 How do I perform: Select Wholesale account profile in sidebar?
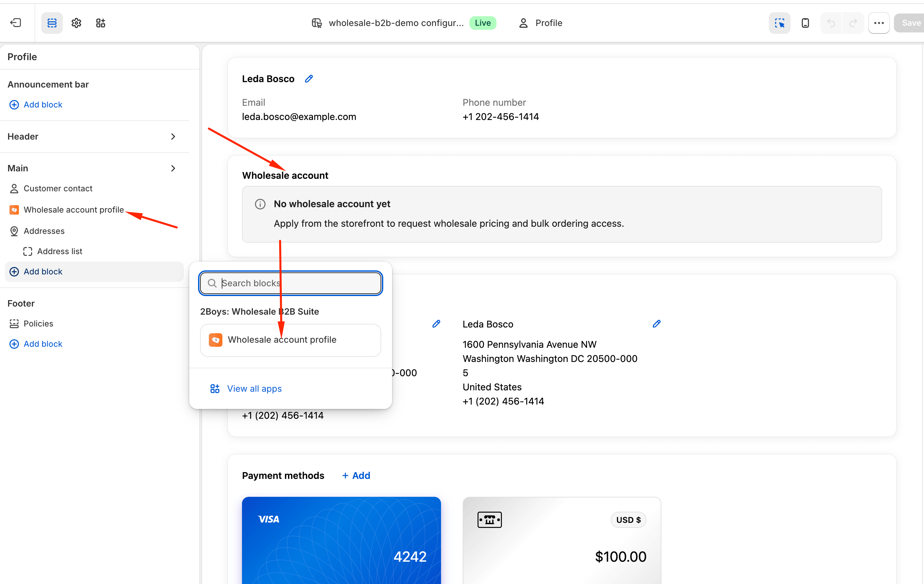coord(74,210)
